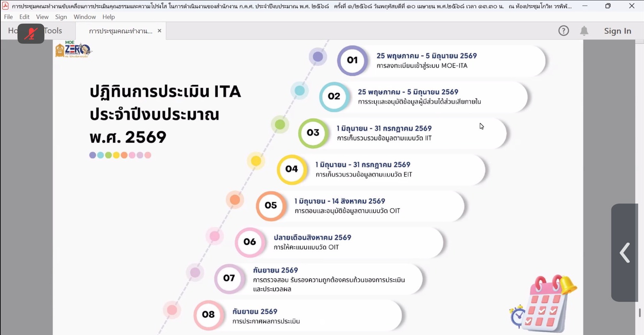This screenshot has height=335, width=644.
Task: Click the 'พ.ศ. 2569' heading line
Action: [128, 137]
